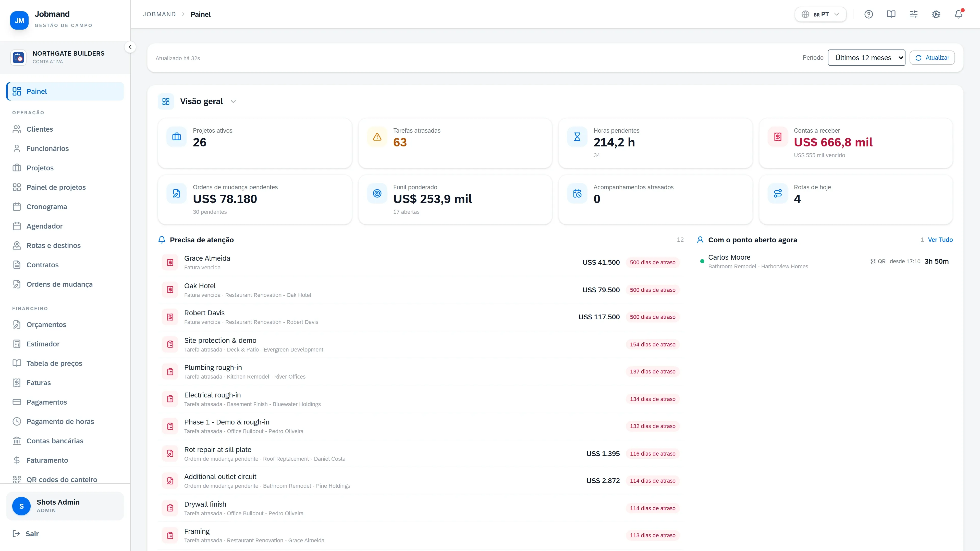Open the Período Últimos 12 meses select
980x551 pixels.
pyautogui.click(x=866, y=58)
